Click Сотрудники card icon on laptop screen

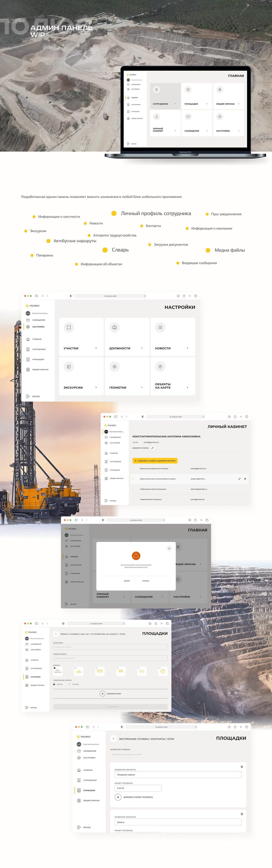point(156,89)
